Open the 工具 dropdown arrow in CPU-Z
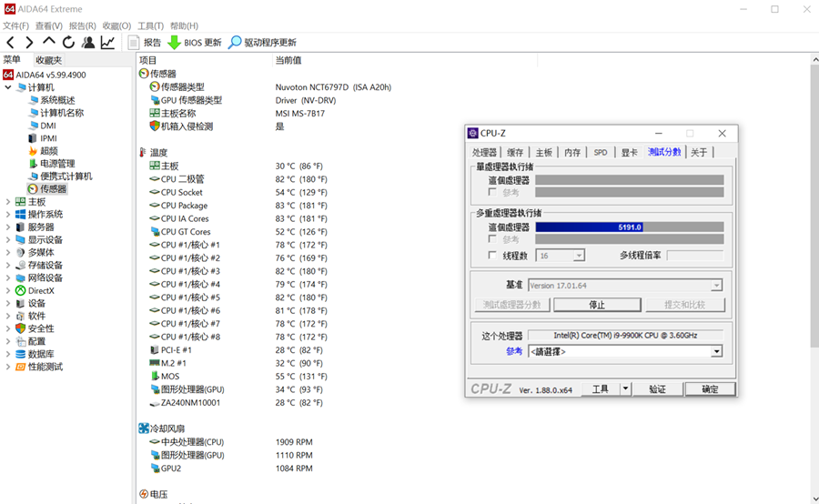This screenshot has width=819, height=504. tap(625, 388)
